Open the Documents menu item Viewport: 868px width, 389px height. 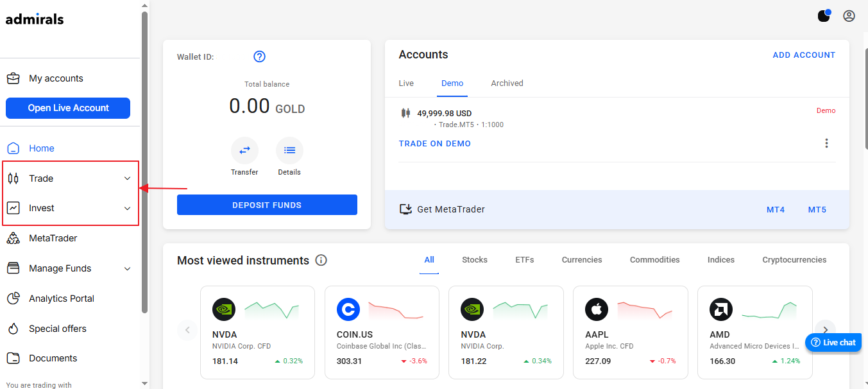[53, 358]
